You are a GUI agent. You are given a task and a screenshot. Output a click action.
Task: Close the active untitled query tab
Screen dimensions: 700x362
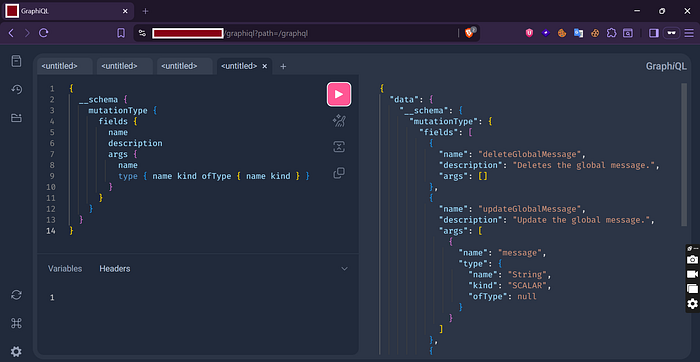tap(264, 66)
